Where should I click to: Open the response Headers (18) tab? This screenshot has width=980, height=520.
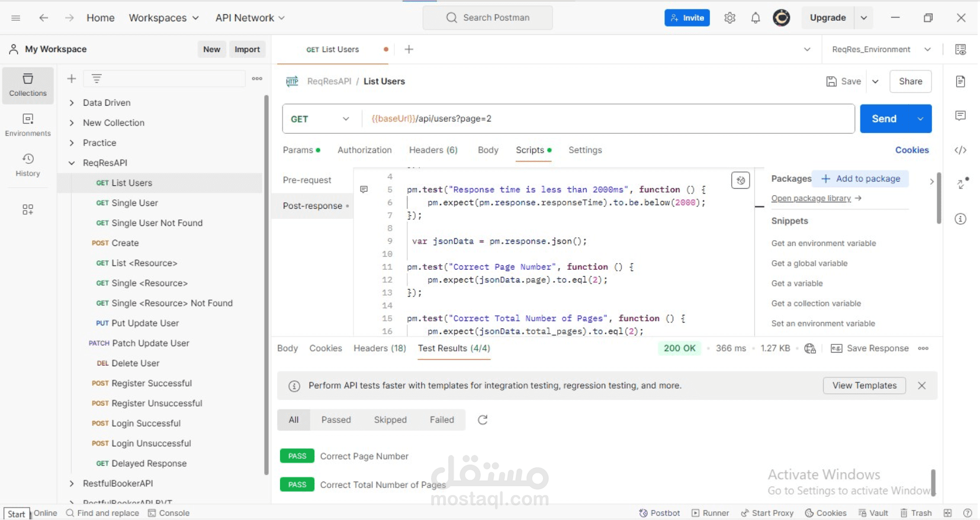pos(380,348)
